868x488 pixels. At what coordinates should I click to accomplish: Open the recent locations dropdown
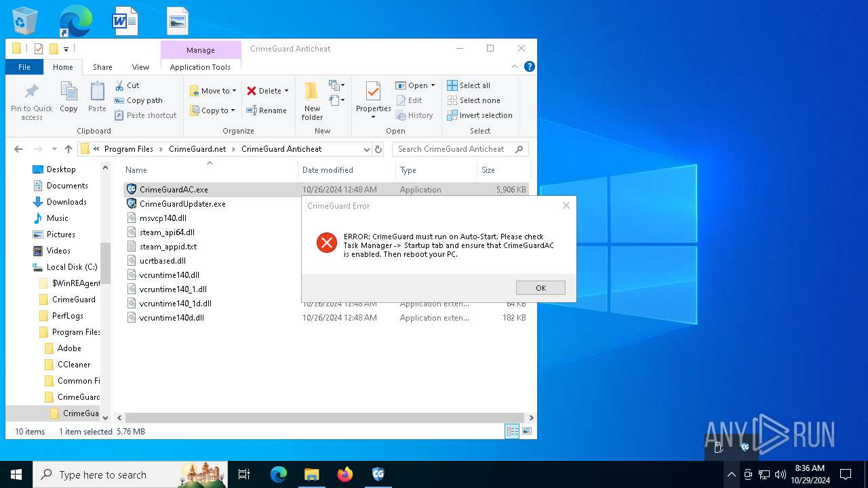[54, 149]
